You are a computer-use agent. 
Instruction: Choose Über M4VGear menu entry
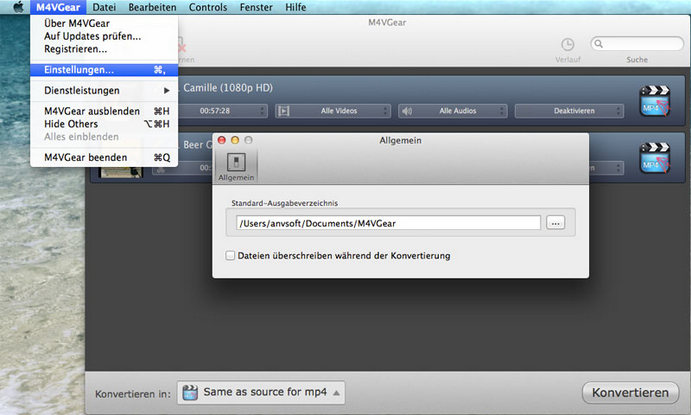click(104, 23)
